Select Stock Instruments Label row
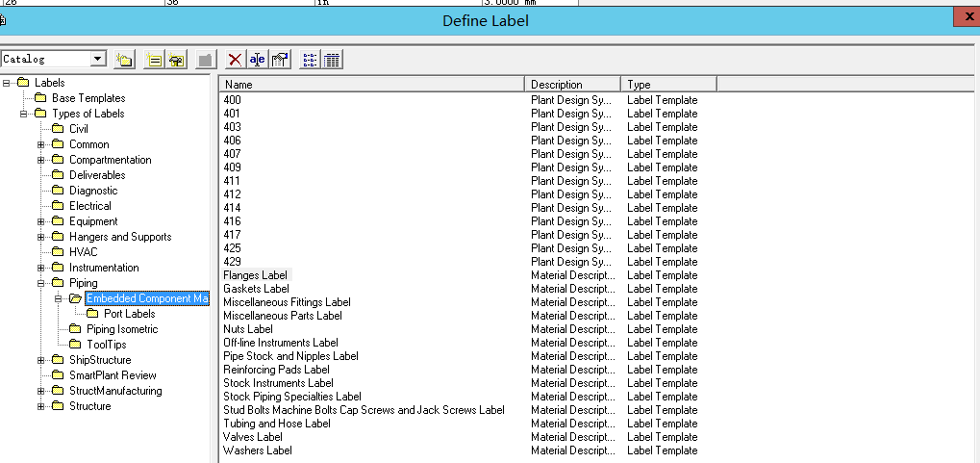 pyautogui.click(x=278, y=383)
